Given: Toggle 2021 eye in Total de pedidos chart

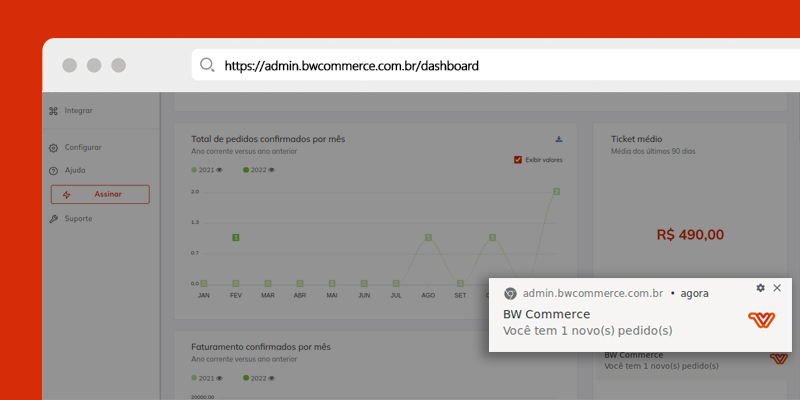Looking at the screenshot, I should click(x=219, y=170).
